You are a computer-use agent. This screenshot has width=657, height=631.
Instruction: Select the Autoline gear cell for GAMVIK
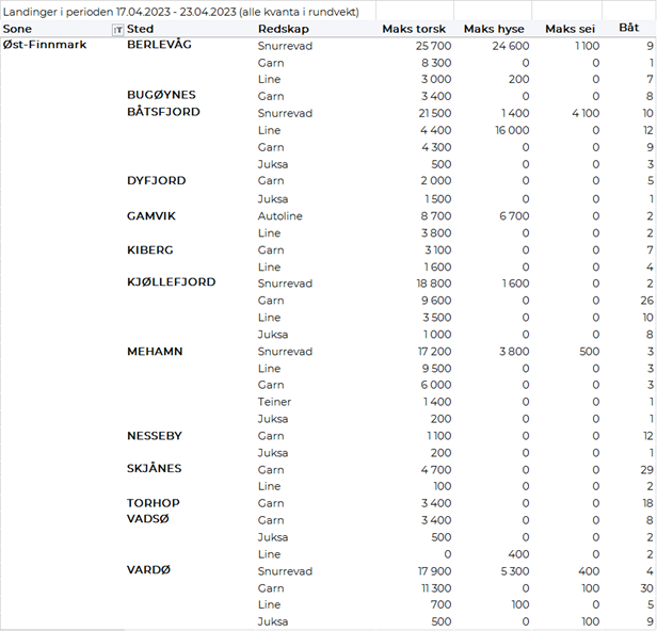click(280, 216)
